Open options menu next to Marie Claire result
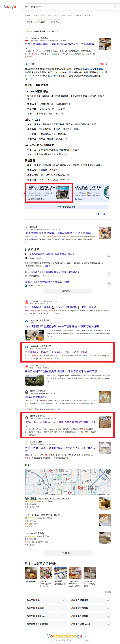Image resolution: width=120 pixels, height=644 pixels. point(68,40)
